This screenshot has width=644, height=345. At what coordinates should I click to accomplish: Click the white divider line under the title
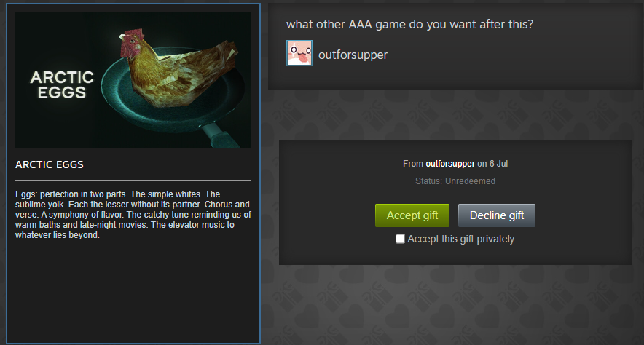click(x=133, y=181)
